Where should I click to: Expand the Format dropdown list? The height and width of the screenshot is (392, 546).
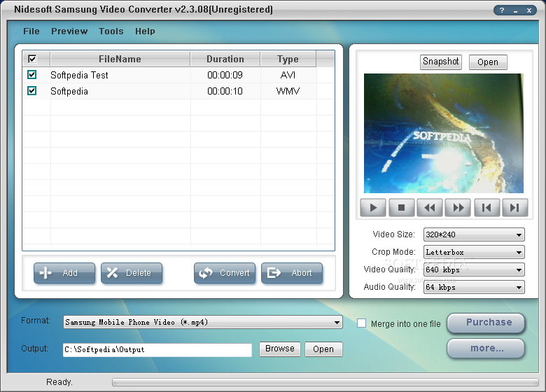point(203,323)
